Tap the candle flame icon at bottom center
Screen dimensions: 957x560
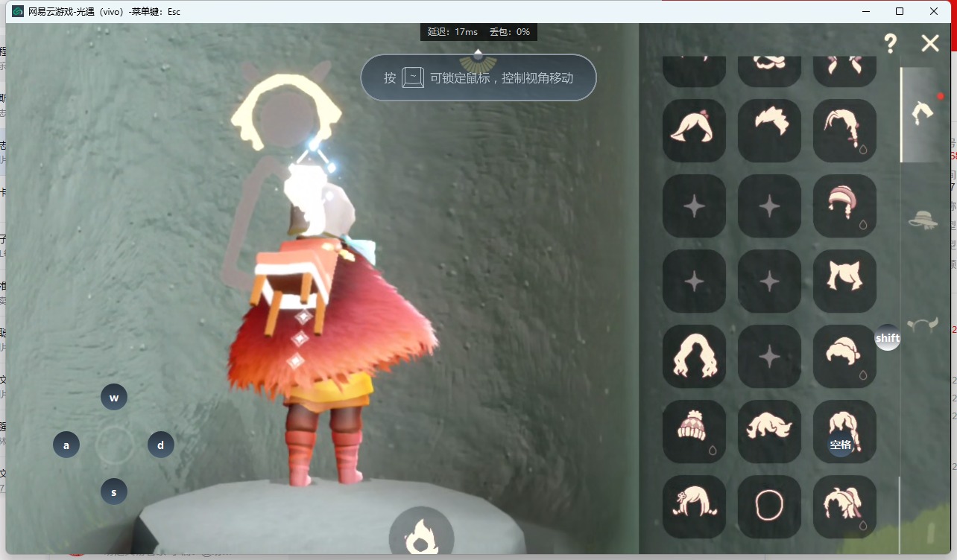point(421,536)
